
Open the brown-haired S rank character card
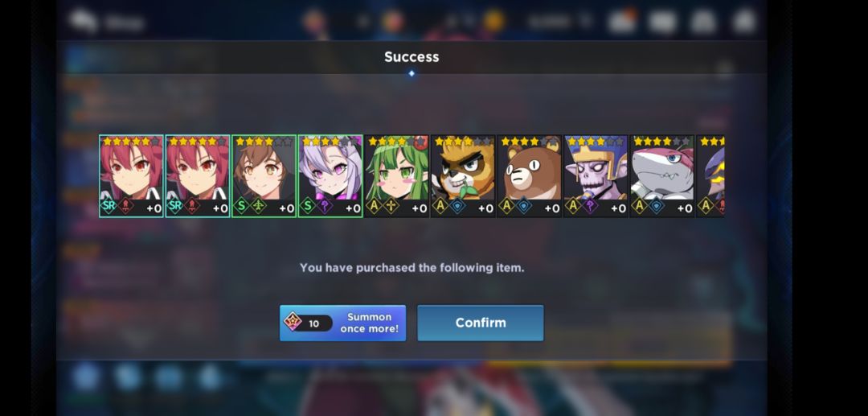click(264, 176)
